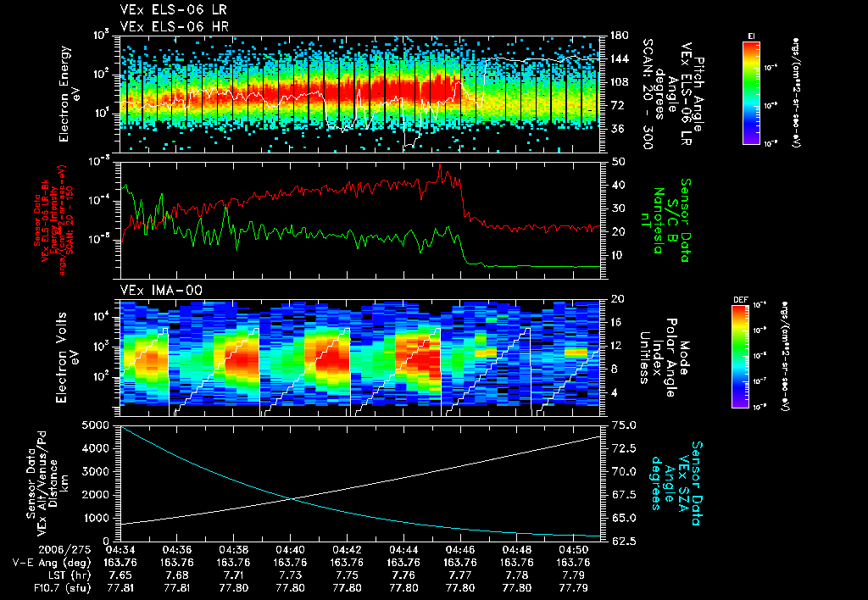Click the '04:36' time tick label

point(176,550)
